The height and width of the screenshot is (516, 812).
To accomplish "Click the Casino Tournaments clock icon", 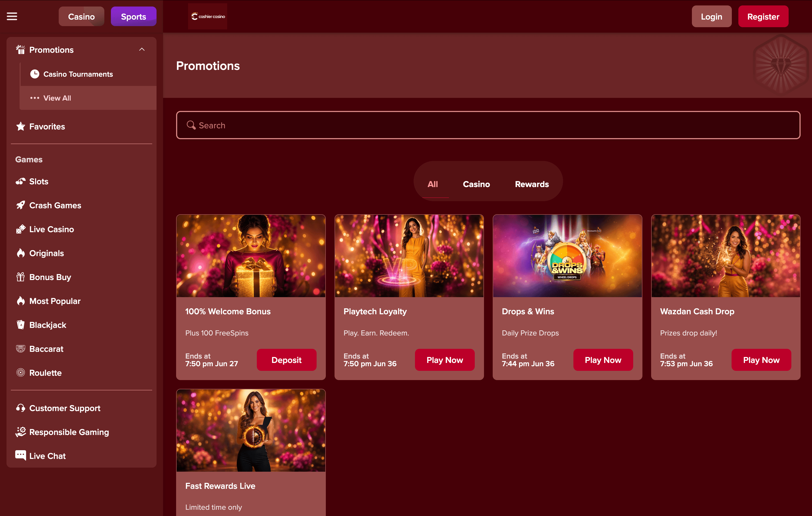I will 35,74.
